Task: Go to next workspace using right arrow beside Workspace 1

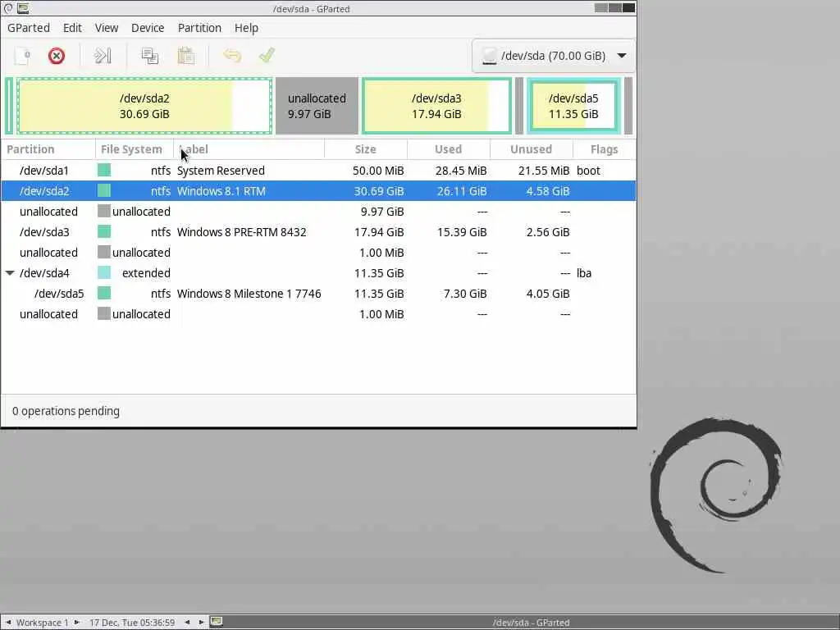Action: pos(76,623)
